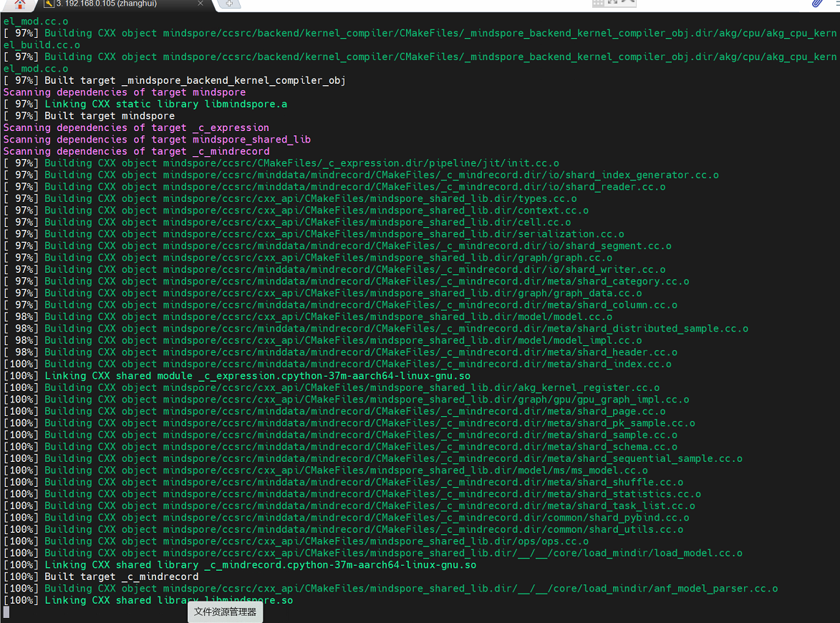This screenshot has height=623, width=840.
Task: Click the line ending shard_segment.cc.o
Action: coord(337,246)
